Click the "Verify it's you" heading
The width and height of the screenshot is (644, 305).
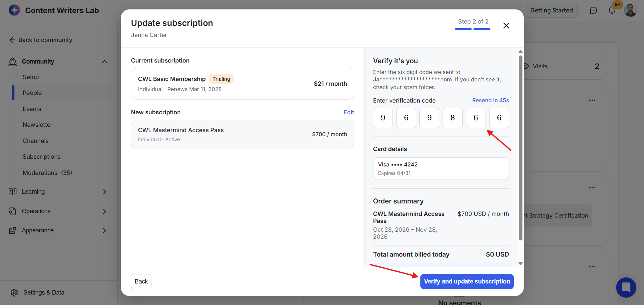pyautogui.click(x=395, y=61)
